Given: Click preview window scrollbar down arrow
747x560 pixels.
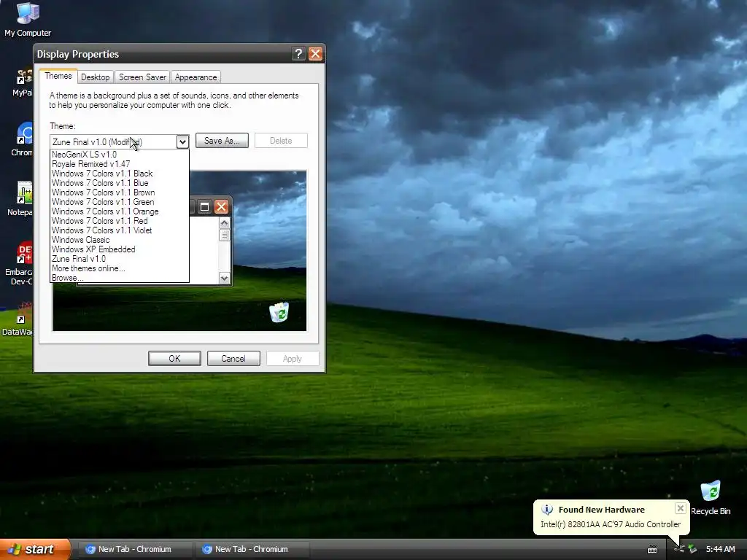Looking at the screenshot, I should (225, 278).
